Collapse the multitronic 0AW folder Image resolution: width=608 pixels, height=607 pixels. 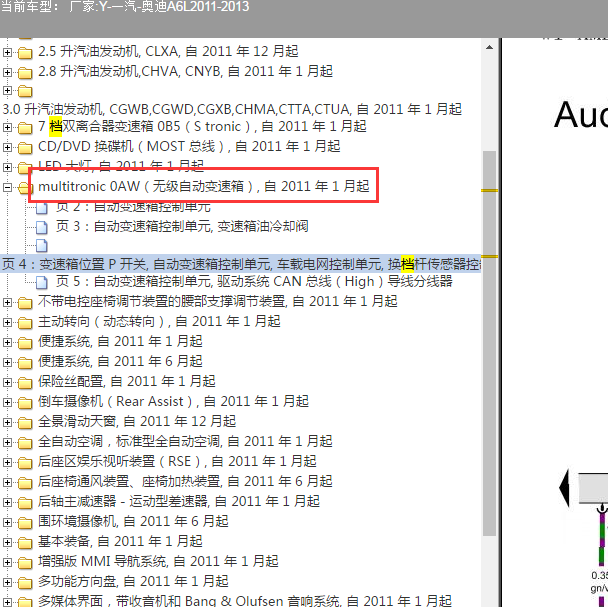(7, 188)
